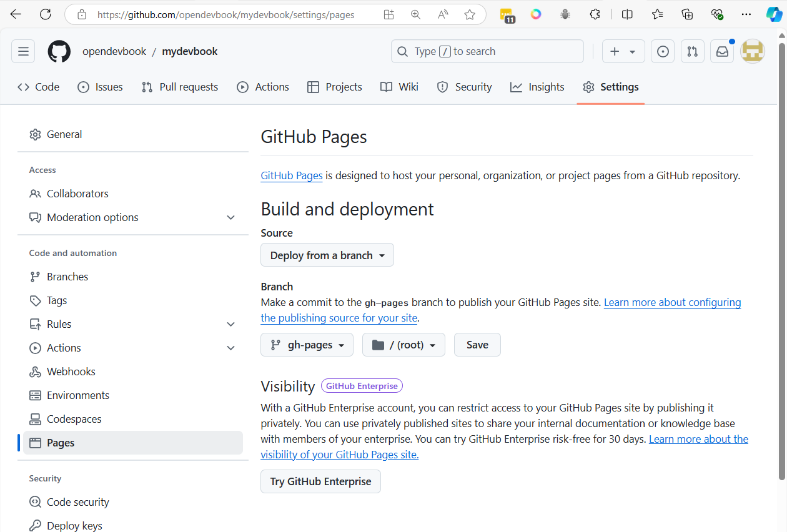Image resolution: width=787 pixels, height=532 pixels.
Task: Click Try GitHub Enterprise button
Action: coord(320,481)
